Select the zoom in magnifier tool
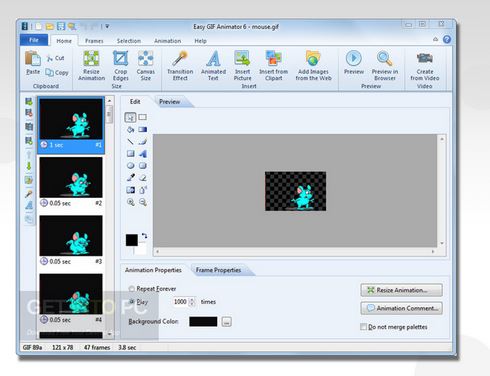Image resolution: width=490 pixels, height=376 pixels. coord(131,202)
